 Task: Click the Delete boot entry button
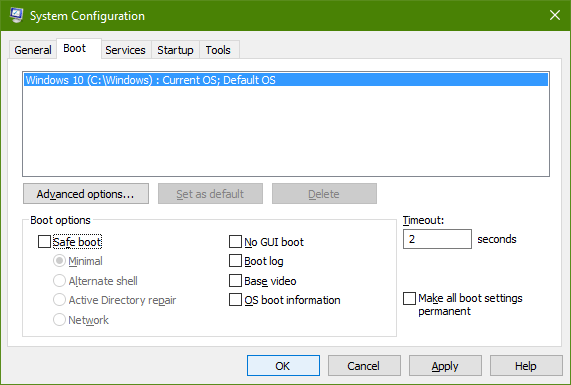point(324,194)
